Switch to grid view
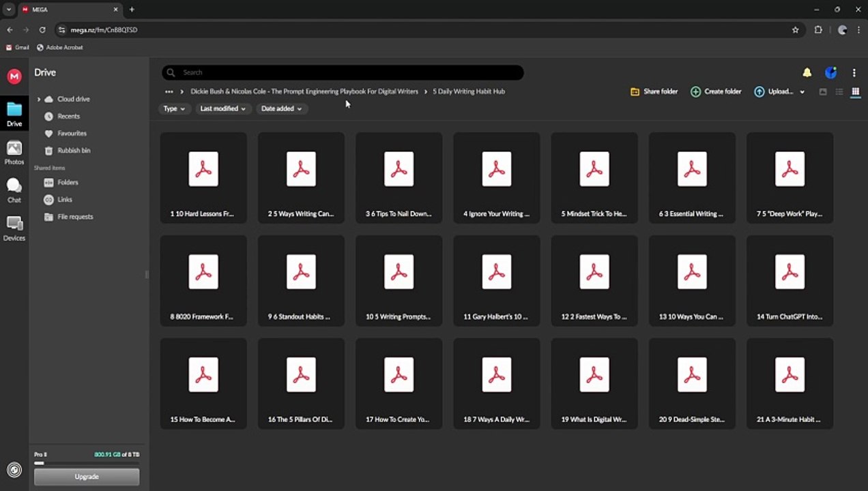 pos(855,91)
